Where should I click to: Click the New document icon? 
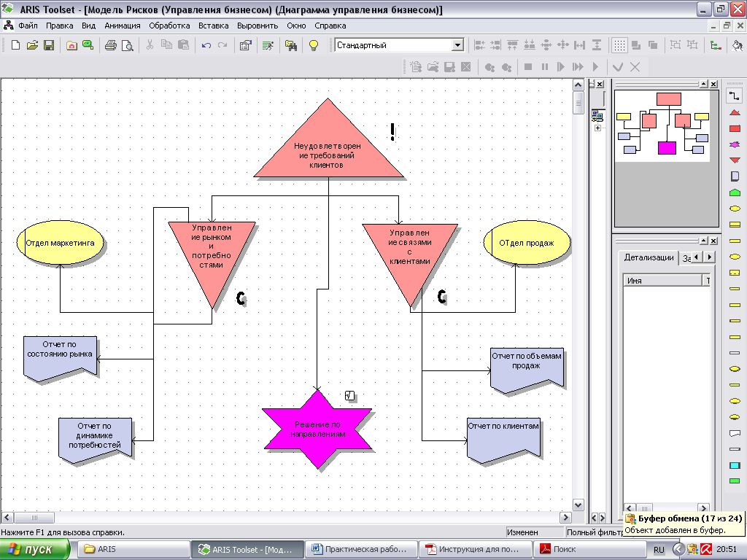click(15, 45)
